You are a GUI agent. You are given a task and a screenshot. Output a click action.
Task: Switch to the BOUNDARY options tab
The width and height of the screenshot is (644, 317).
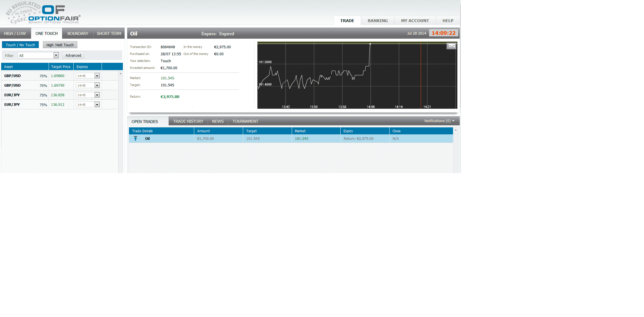point(77,33)
